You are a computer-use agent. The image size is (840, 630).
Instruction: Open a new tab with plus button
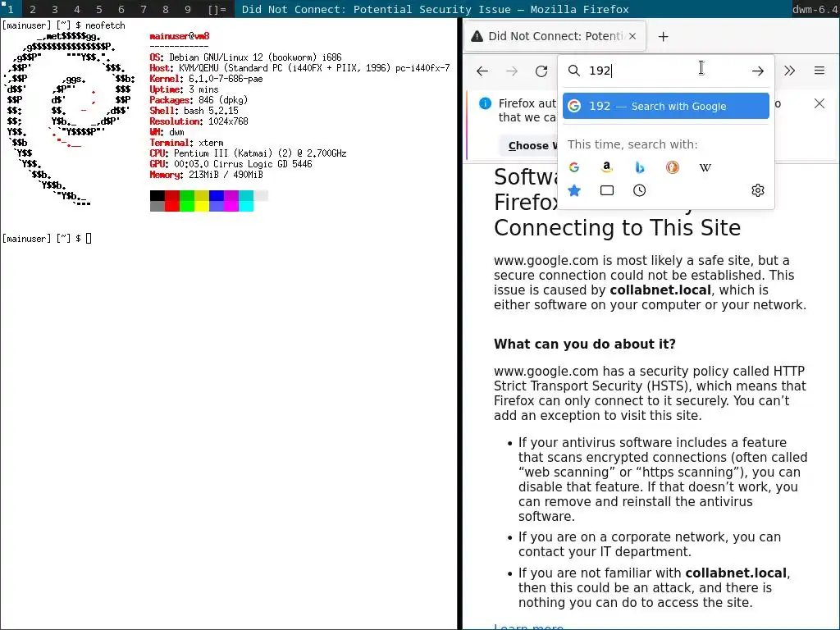pos(663,36)
